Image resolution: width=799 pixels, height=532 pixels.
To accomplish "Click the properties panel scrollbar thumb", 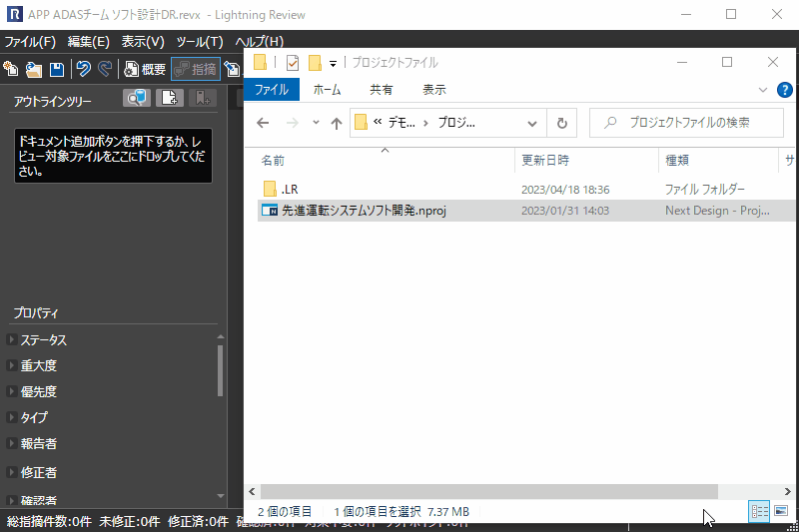I will coord(220,370).
